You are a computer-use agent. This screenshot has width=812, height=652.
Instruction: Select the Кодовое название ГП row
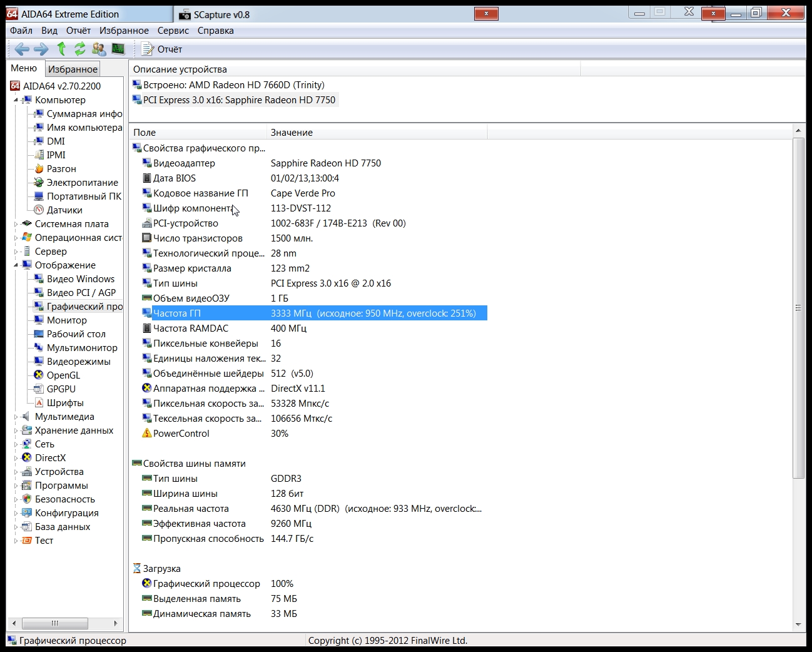[314, 193]
